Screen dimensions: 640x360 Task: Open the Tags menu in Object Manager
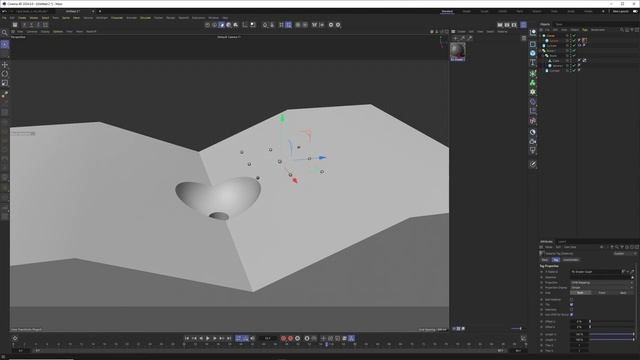[585, 30]
